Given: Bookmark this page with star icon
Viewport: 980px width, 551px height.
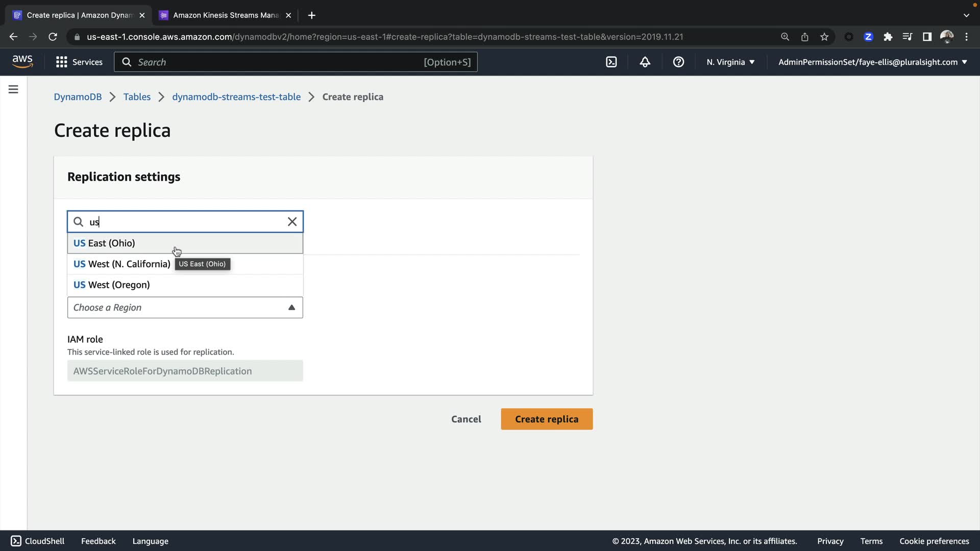Looking at the screenshot, I should [824, 37].
